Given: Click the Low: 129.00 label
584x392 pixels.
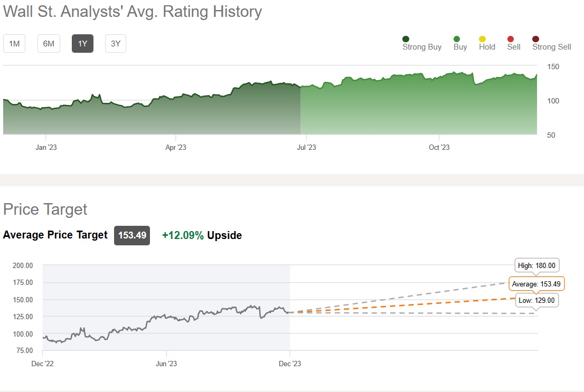Looking at the screenshot, I should pyautogui.click(x=537, y=300).
